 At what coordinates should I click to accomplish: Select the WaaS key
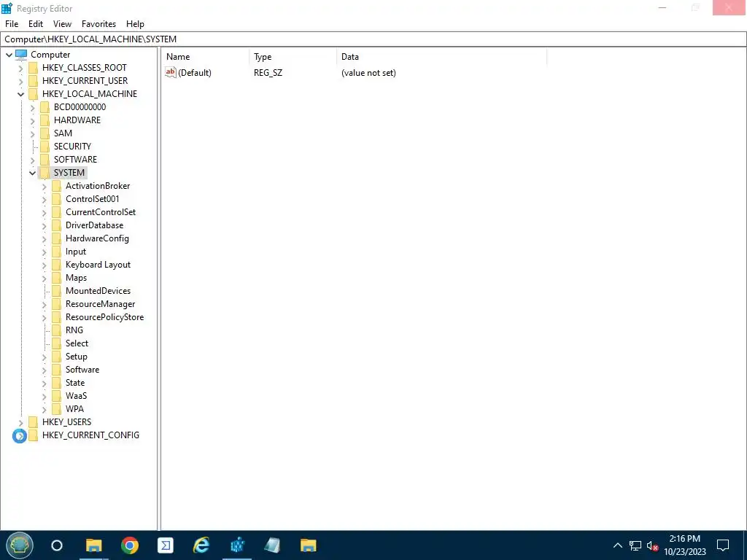tap(76, 396)
